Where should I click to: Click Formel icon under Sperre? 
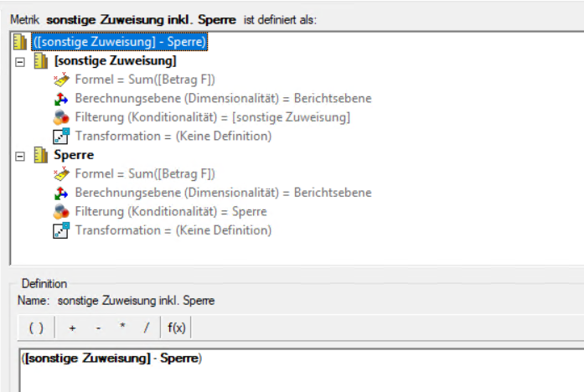pyautogui.click(x=60, y=173)
